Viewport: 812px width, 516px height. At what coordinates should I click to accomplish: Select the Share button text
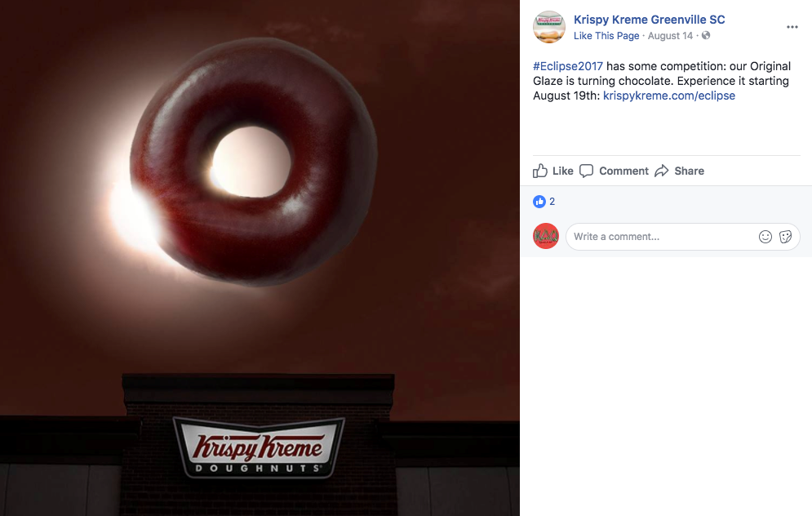click(x=689, y=171)
